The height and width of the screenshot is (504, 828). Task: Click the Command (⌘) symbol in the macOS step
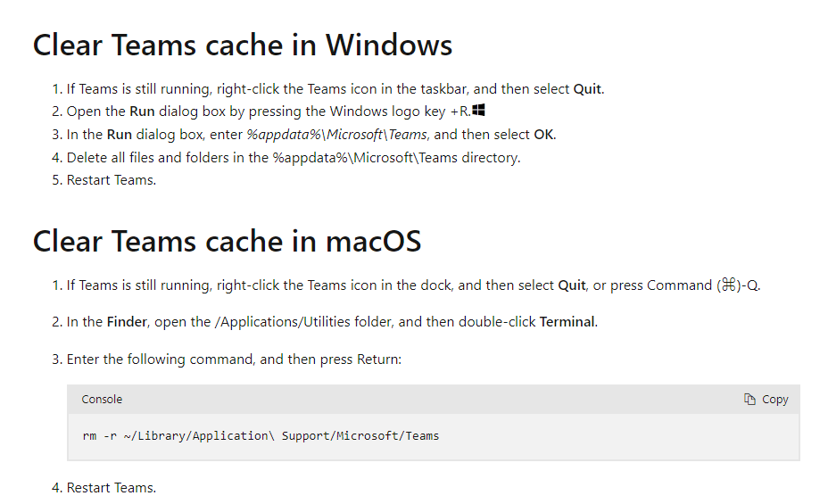pyautogui.click(x=729, y=285)
